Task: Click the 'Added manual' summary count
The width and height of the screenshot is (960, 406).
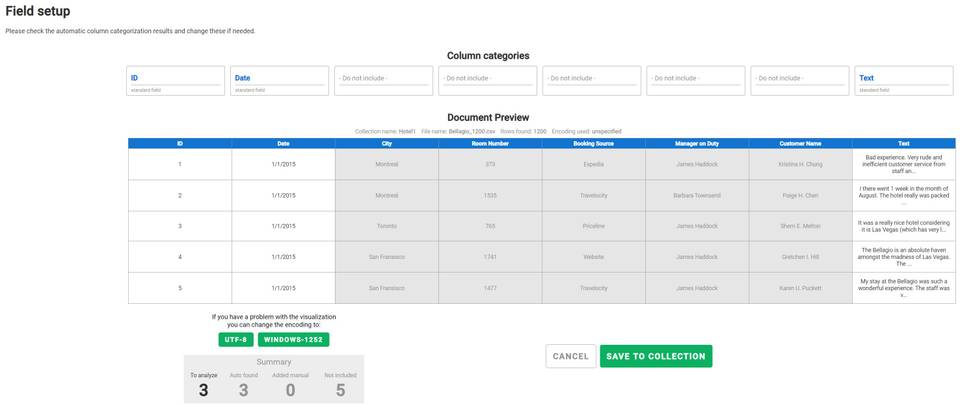Action: coord(290,390)
